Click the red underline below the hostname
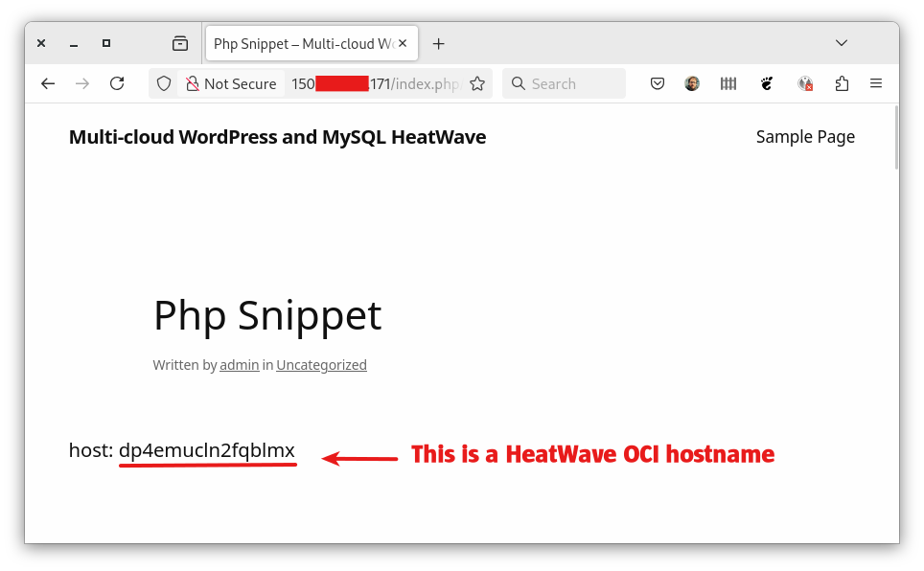This screenshot has height=571, width=924. 207,463
